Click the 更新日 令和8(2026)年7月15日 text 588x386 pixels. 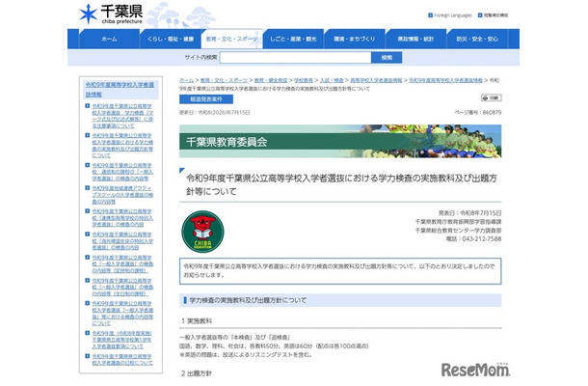tap(215, 112)
